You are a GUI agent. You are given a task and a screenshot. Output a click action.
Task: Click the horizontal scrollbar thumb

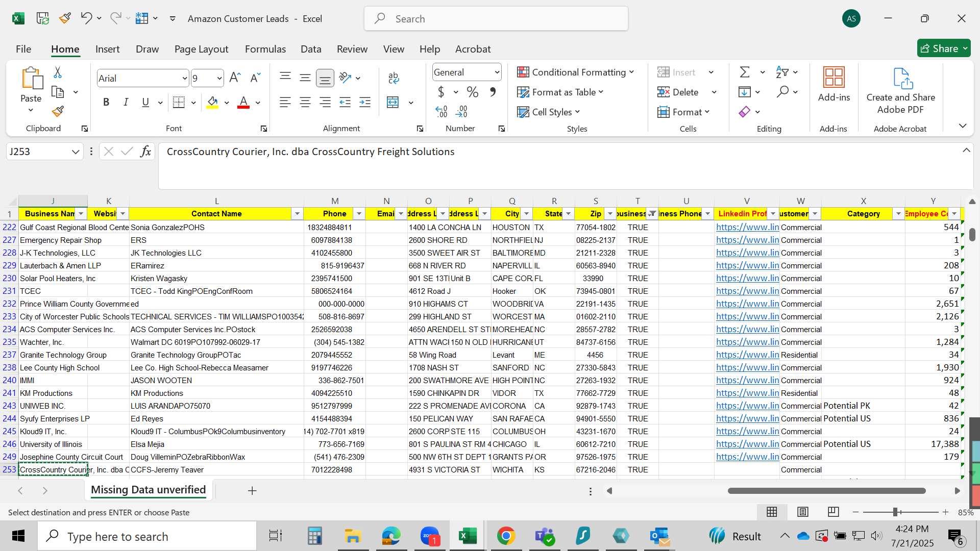[827, 491]
